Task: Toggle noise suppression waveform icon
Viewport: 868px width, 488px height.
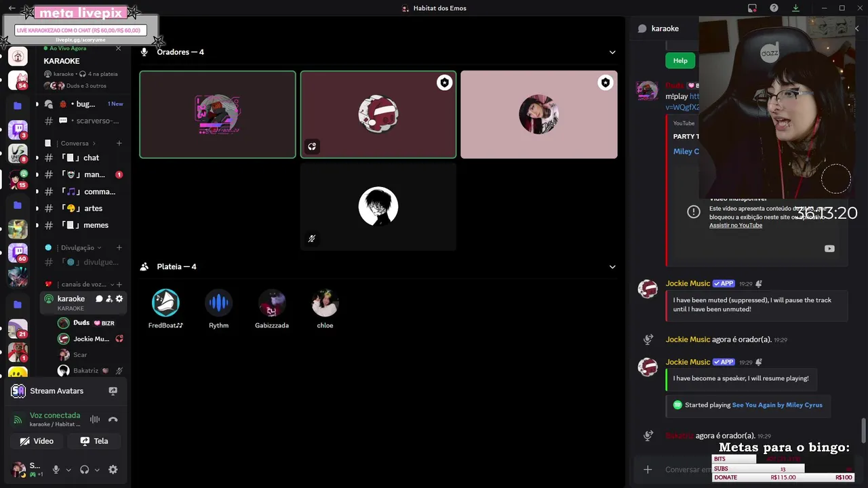Action: click(95, 420)
